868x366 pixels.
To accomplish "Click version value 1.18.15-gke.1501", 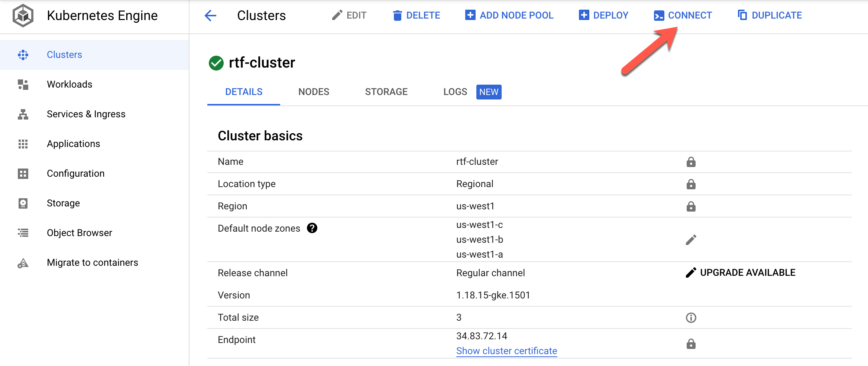I will tap(493, 295).
